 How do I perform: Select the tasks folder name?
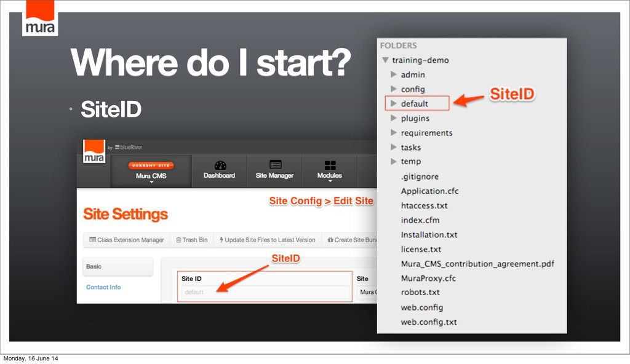(x=410, y=148)
